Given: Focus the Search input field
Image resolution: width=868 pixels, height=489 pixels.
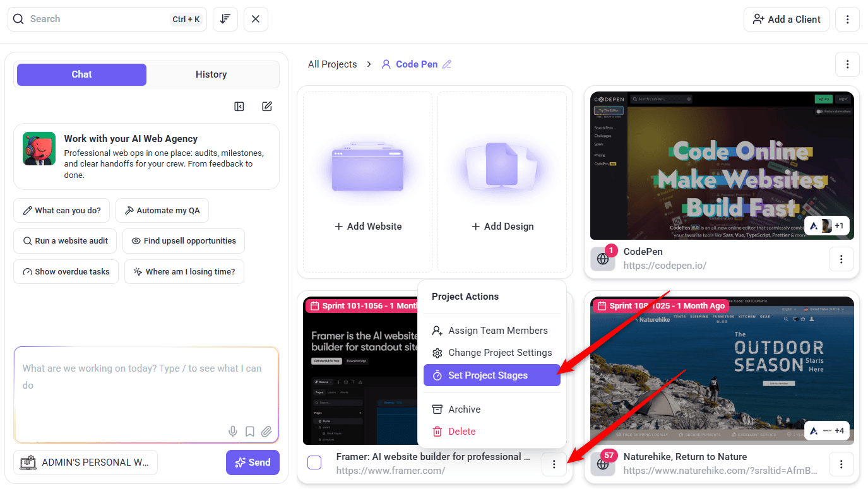Looking at the screenshot, I should tap(107, 19).
